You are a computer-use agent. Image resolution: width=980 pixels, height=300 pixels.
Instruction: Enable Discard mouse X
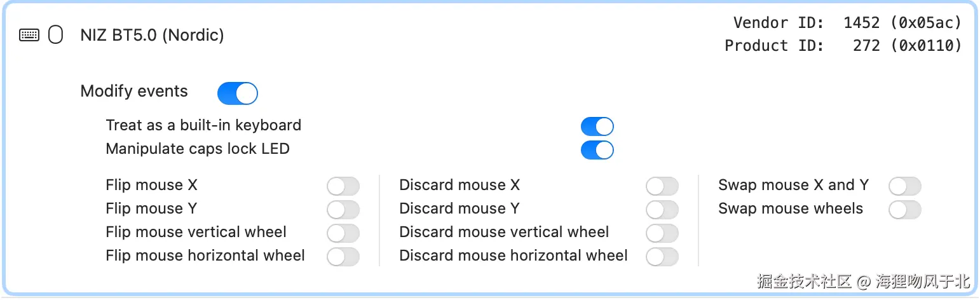(x=662, y=186)
